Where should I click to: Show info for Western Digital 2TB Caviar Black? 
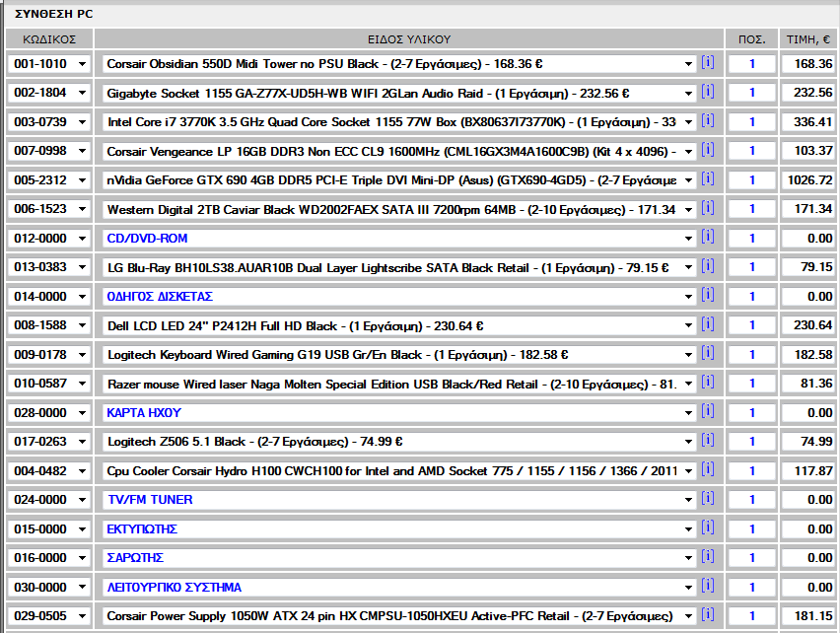708,208
